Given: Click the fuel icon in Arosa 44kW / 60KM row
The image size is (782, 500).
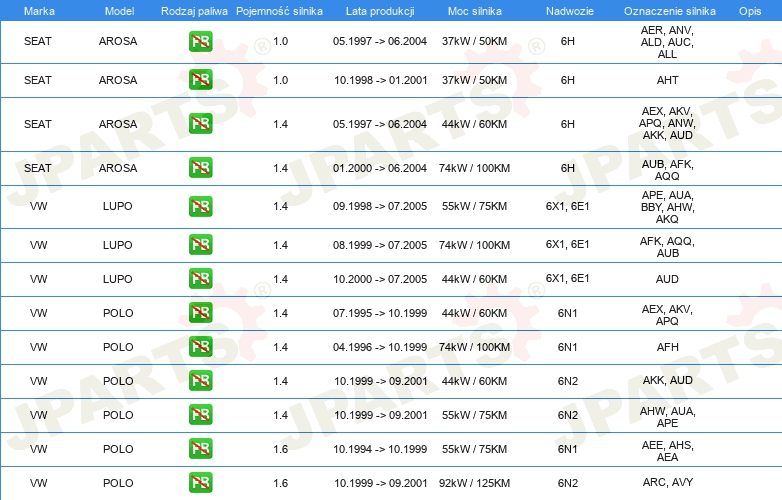Looking at the screenshot, I should point(200,124).
